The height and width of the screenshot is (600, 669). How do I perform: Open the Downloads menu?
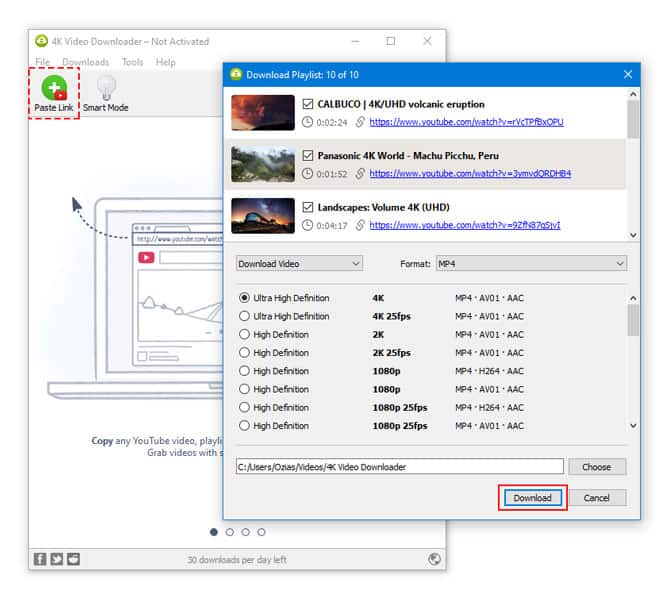pyautogui.click(x=85, y=62)
